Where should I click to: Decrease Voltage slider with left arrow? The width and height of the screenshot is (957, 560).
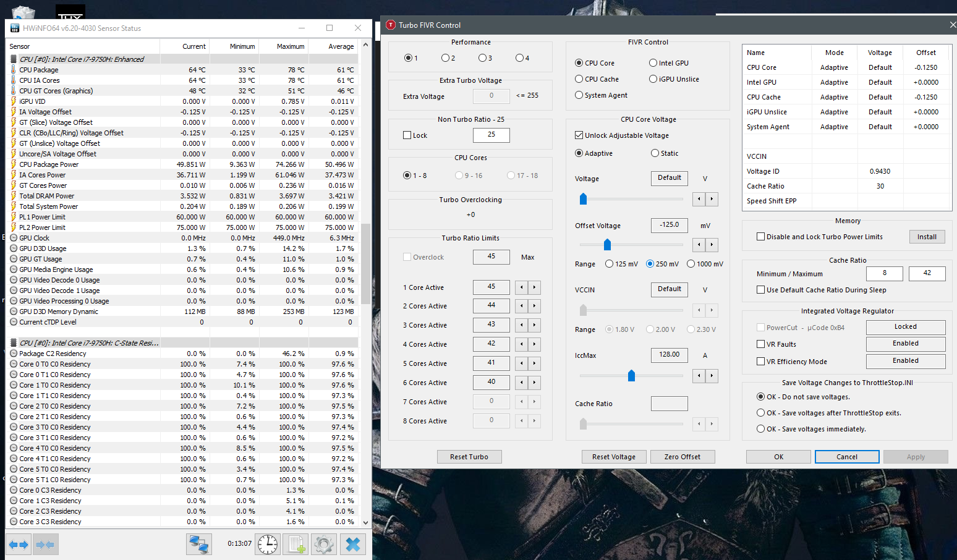[x=699, y=199]
